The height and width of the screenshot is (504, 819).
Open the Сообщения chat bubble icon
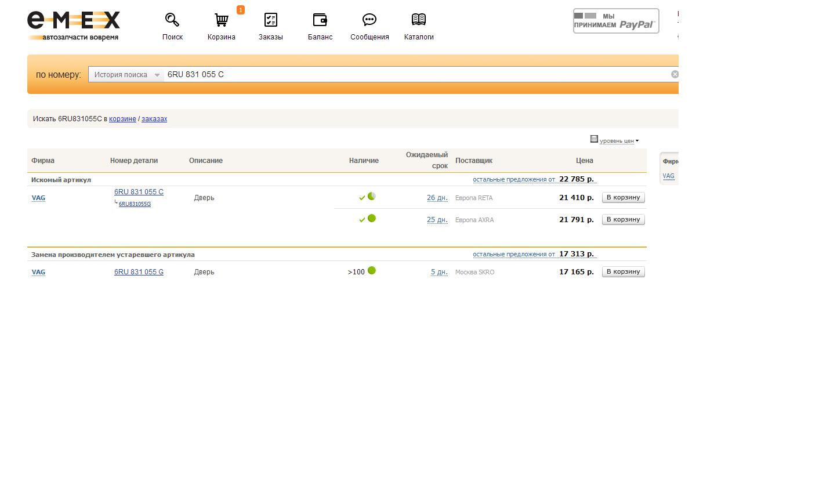tap(369, 20)
